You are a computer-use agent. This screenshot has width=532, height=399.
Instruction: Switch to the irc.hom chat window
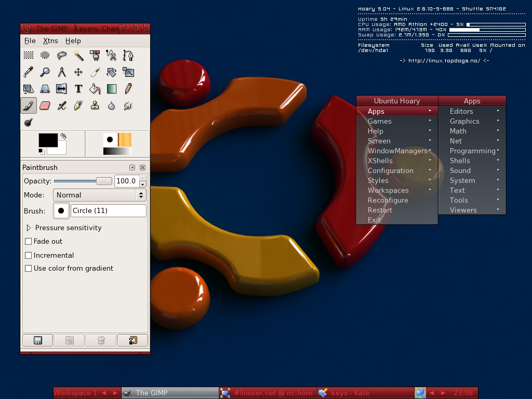tap(268, 393)
